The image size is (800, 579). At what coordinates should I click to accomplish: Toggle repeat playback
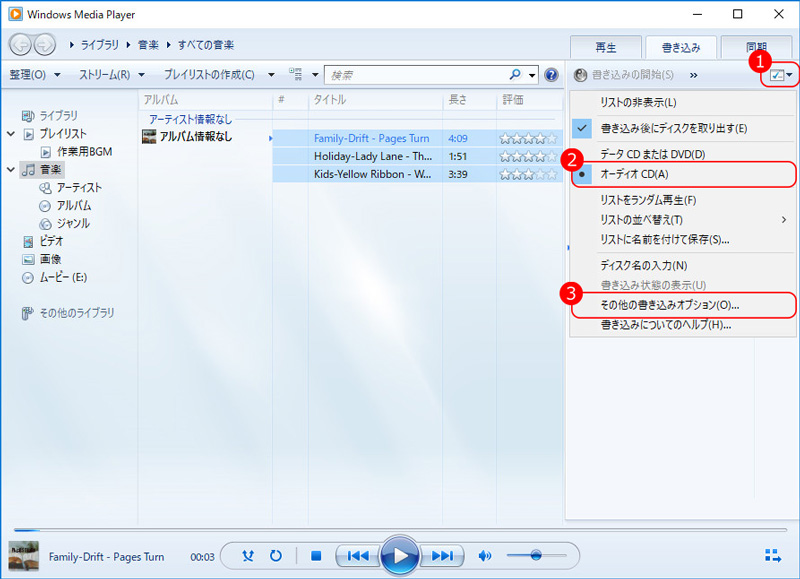[276, 556]
